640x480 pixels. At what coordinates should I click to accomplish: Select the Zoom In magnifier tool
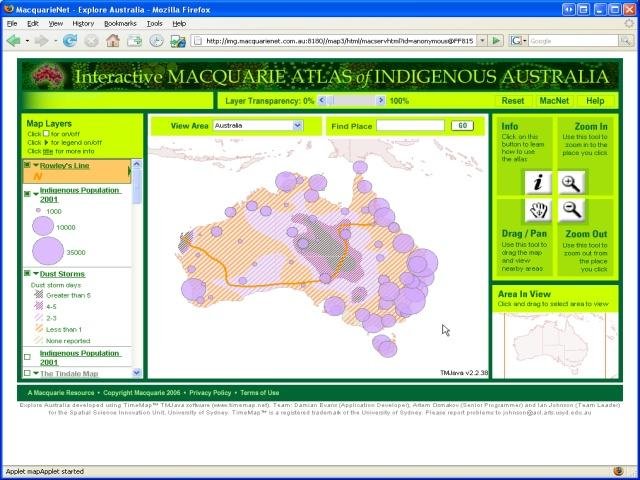[571, 183]
